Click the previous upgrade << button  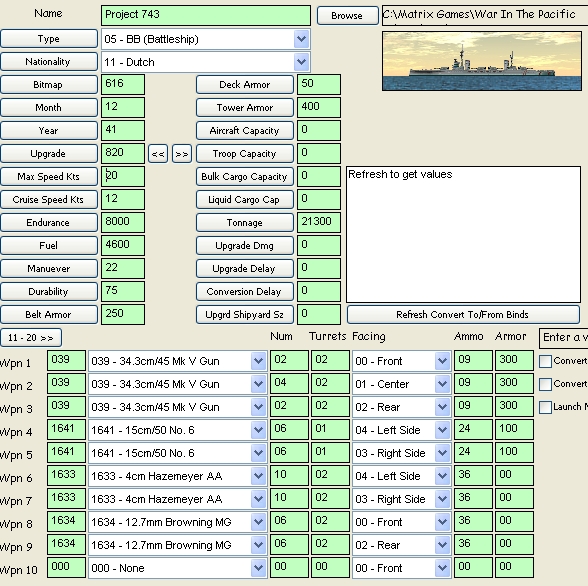coord(158,154)
